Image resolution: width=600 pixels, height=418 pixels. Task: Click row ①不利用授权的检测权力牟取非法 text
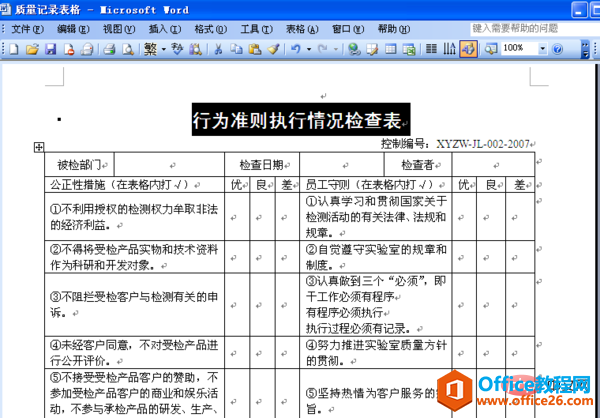pos(134,217)
